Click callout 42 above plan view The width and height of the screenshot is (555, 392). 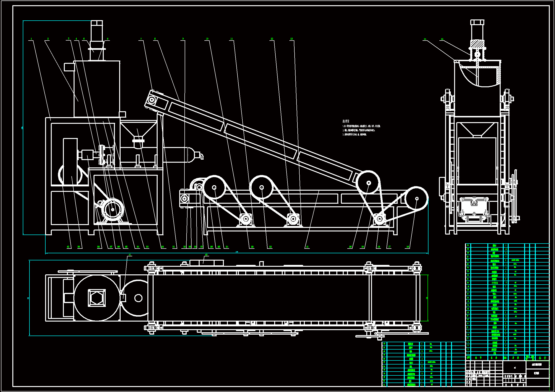coord(206,255)
